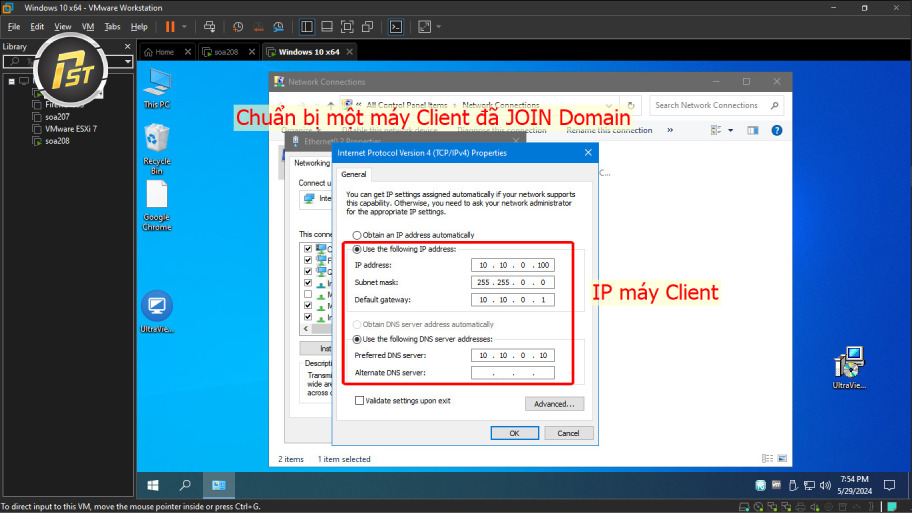Collapse the My Computer tree in Library
Image resolution: width=912 pixels, height=513 pixels.
pos(12,81)
